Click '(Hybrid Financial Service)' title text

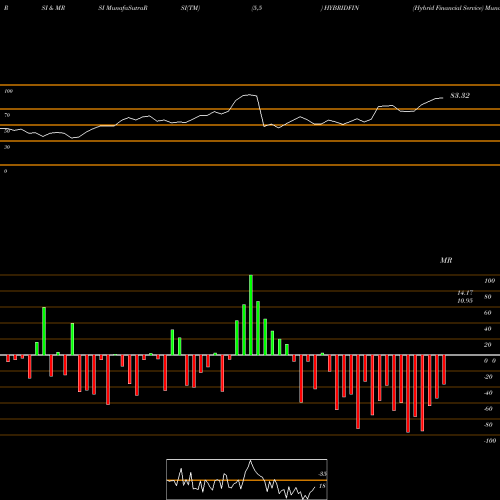point(448,8)
